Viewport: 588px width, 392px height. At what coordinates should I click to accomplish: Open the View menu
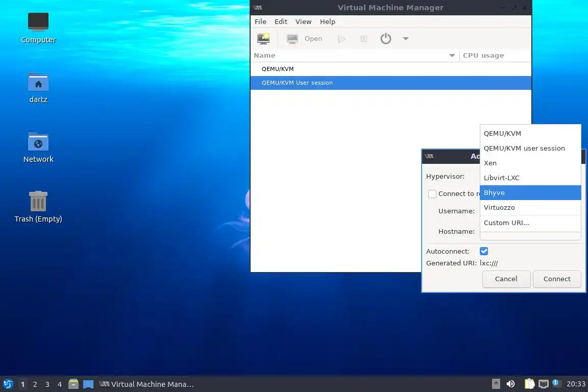(303, 22)
